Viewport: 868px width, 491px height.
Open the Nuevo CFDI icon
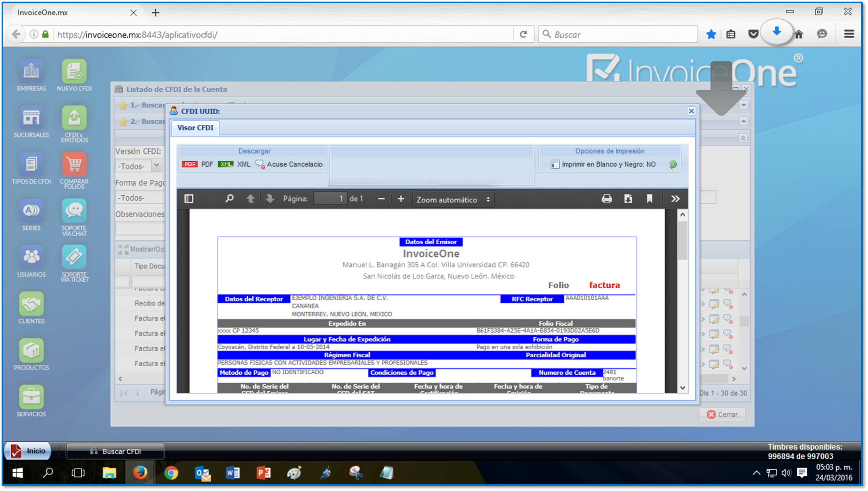74,75
